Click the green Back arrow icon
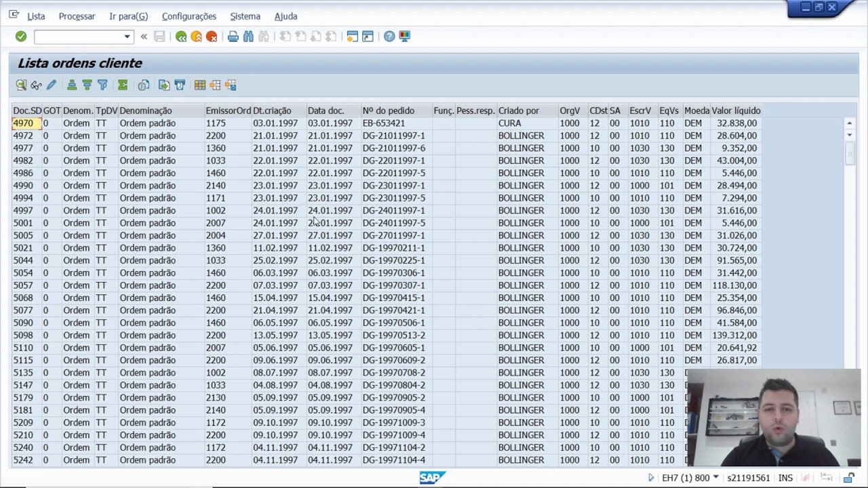The height and width of the screenshot is (488, 868). pyautogui.click(x=181, y=37)
